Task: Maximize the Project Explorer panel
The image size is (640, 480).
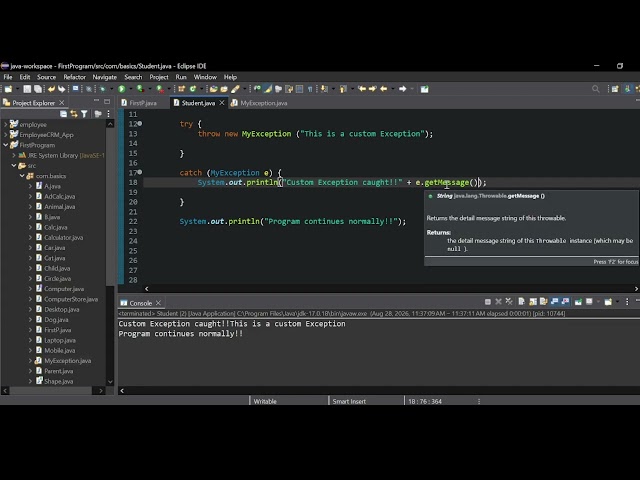Action: point(107,101)
